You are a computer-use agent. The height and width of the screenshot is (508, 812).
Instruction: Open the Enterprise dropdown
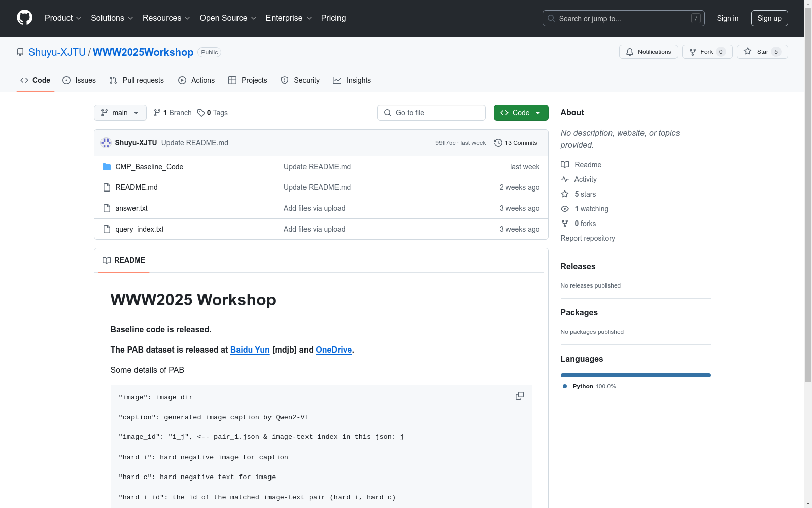[289, 18]
